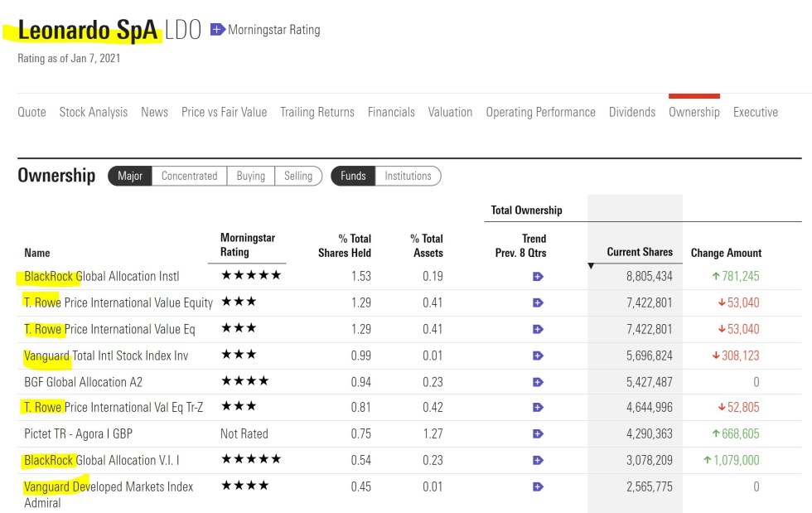Open Vanguard Total Intl Stock Index Inv link
The image size is (812, 513).
[106, 356]
